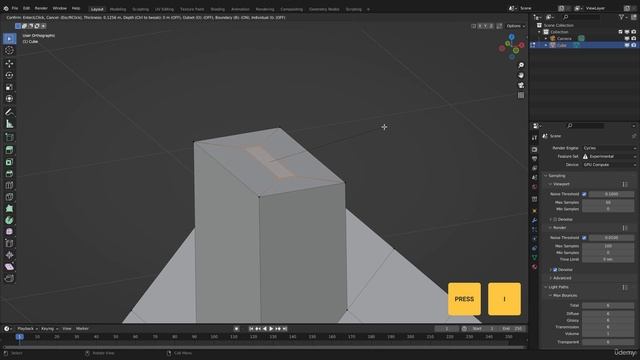640x360 pixels.
Task: Select the Rotate tool
Action: (x=9, y=75)
